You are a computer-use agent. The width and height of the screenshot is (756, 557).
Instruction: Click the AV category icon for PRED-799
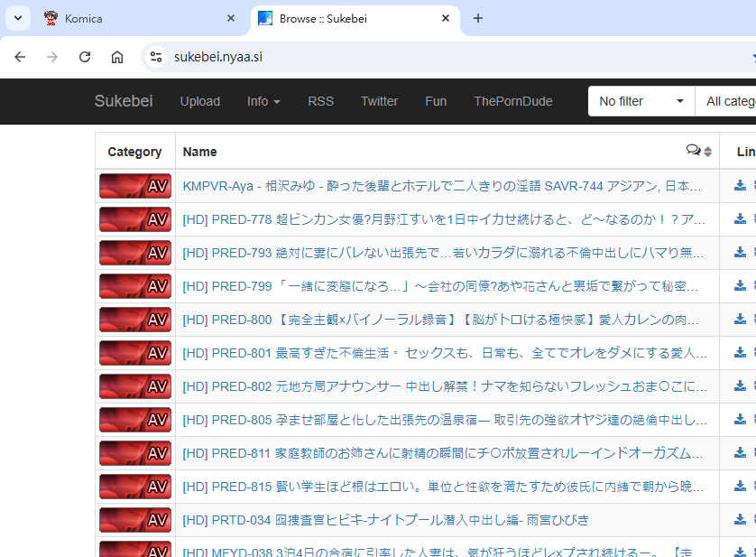click(135, 286)
